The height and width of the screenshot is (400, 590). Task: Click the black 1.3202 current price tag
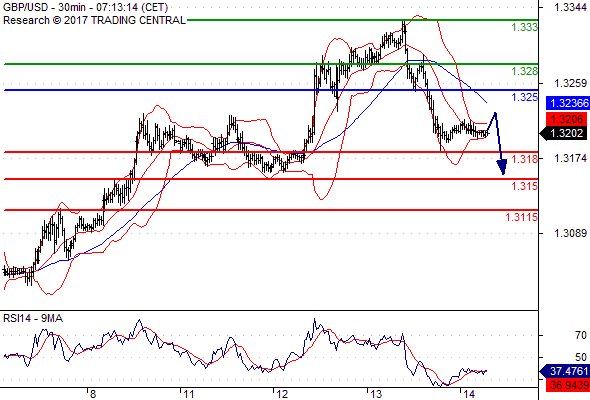tap(563, 133)
